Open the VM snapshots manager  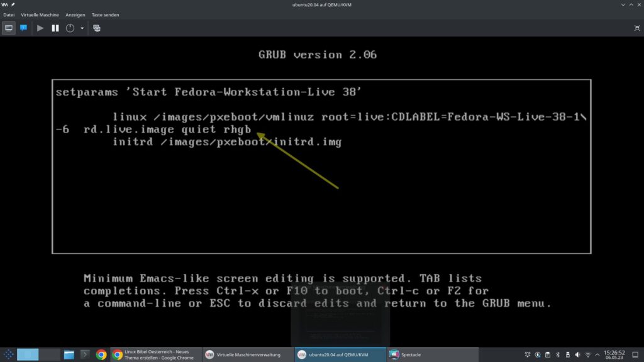tap(96, 28)
